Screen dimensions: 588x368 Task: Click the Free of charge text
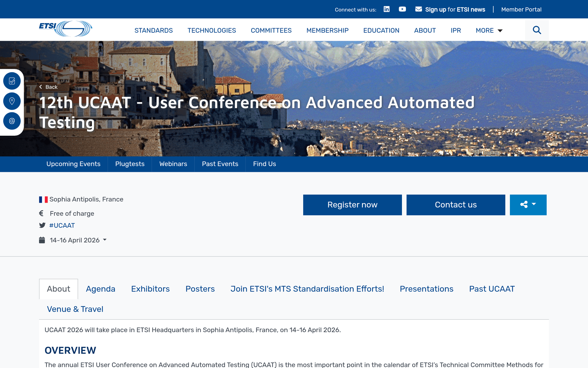coord(72,213)
